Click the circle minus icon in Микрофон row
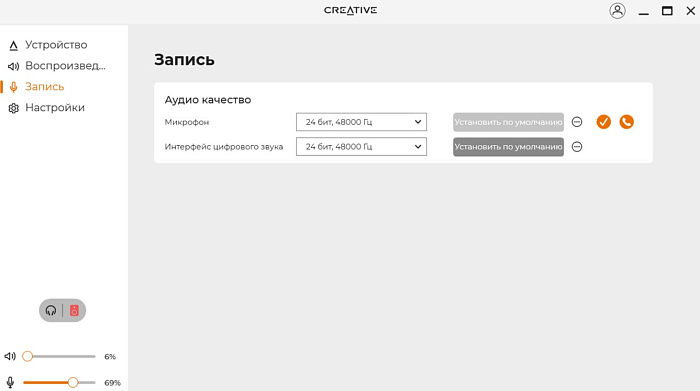The height and width of the screenshot is (391, 700). [577, 122]
